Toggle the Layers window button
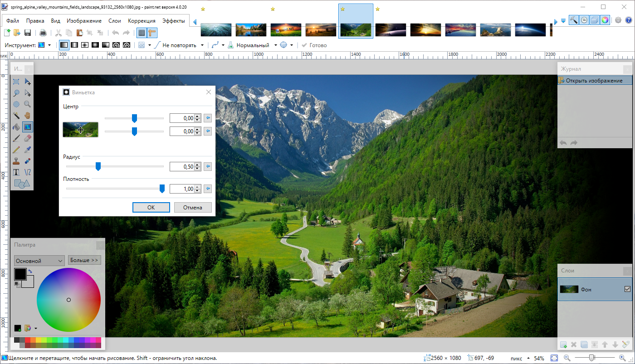The width and height of the screenshot is (635, 364). (x=595, y=20)
